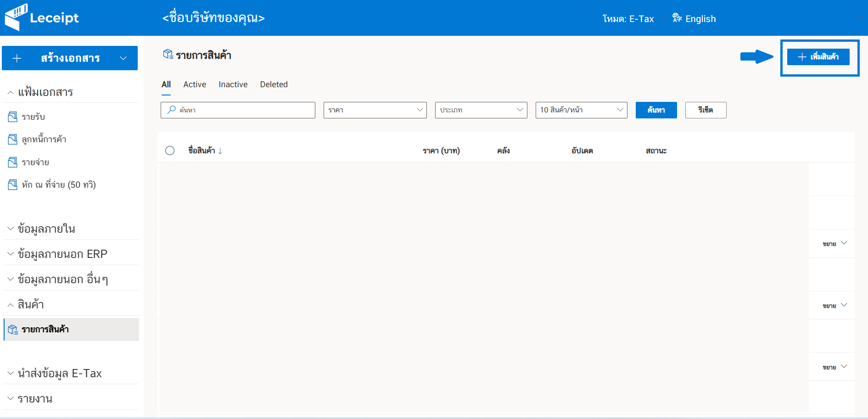The image size is (868, 419).
Task: Expand the ข้อมูลภายใน section
Action: tap(46, 229)
